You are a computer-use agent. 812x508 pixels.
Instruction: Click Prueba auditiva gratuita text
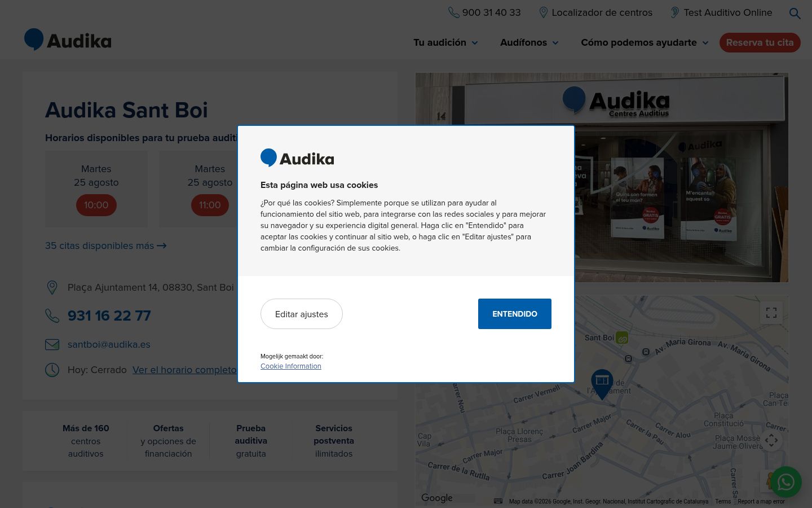click(251, 441)
